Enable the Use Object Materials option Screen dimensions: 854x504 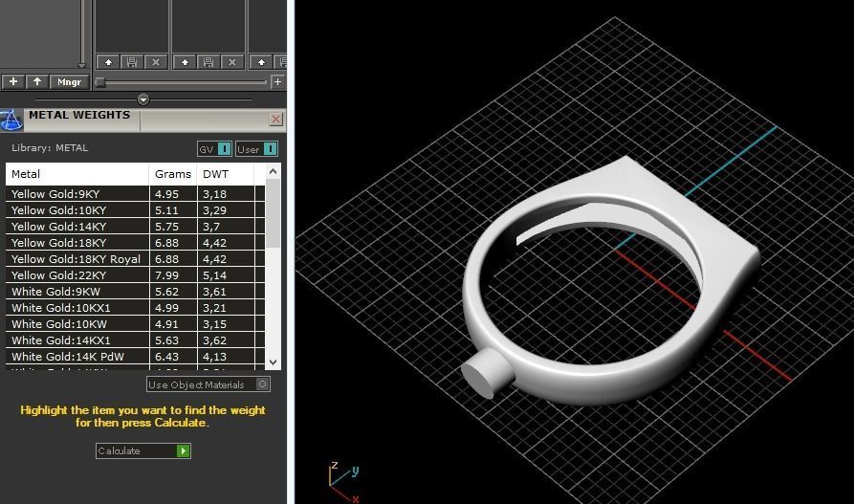208,384
